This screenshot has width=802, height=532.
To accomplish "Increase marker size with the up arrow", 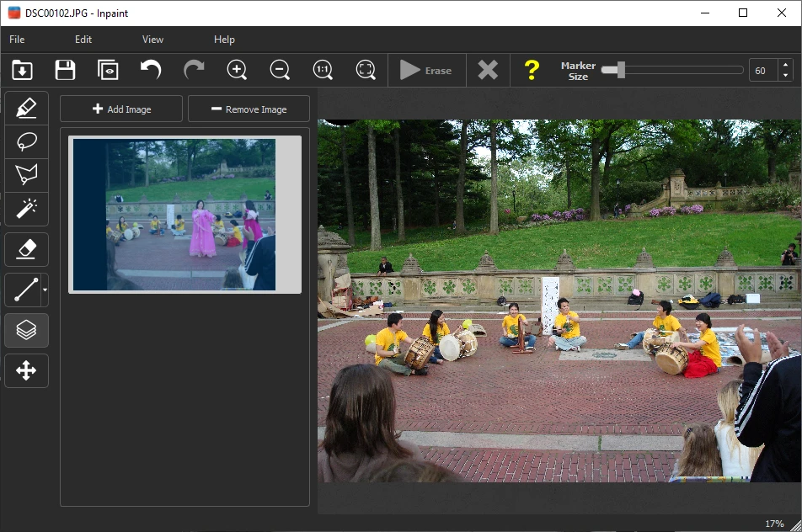I will 785,66.
